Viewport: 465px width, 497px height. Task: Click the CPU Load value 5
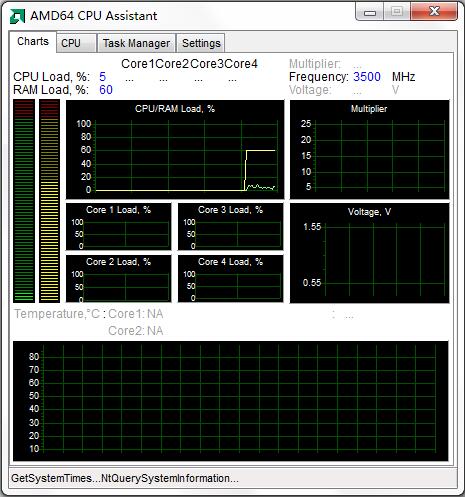point(102,77)
